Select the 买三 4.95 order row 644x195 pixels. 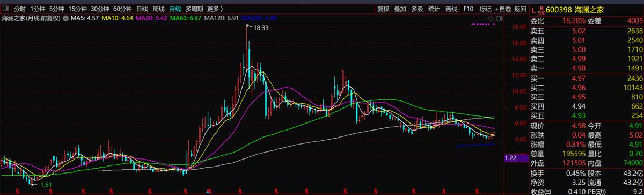pos(586,97)
